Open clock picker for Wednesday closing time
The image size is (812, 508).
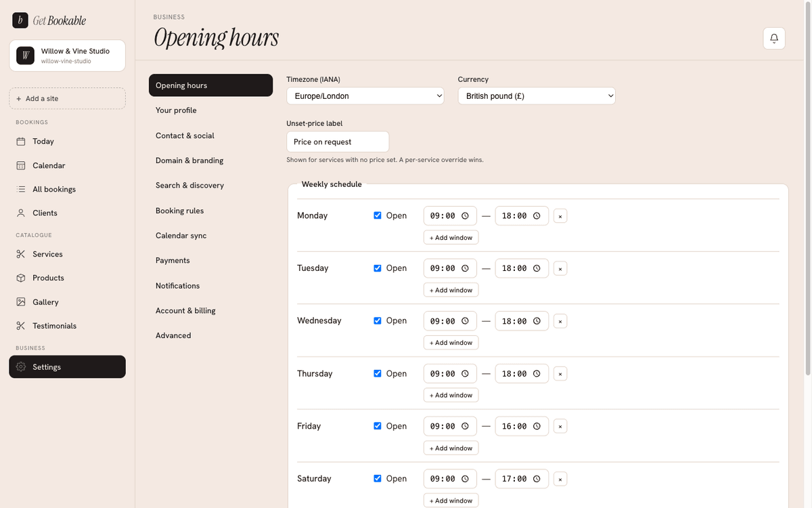pyautogui.click(x=537, y=321)
